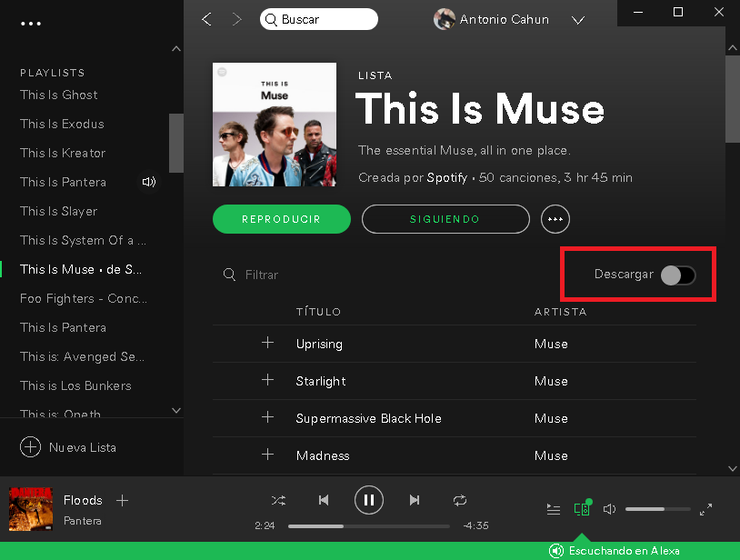Click the now-playing speaker icon beside Pantera
Image resolution: width=740 pixels, height=560 pixels.
(x=149, y=182)
